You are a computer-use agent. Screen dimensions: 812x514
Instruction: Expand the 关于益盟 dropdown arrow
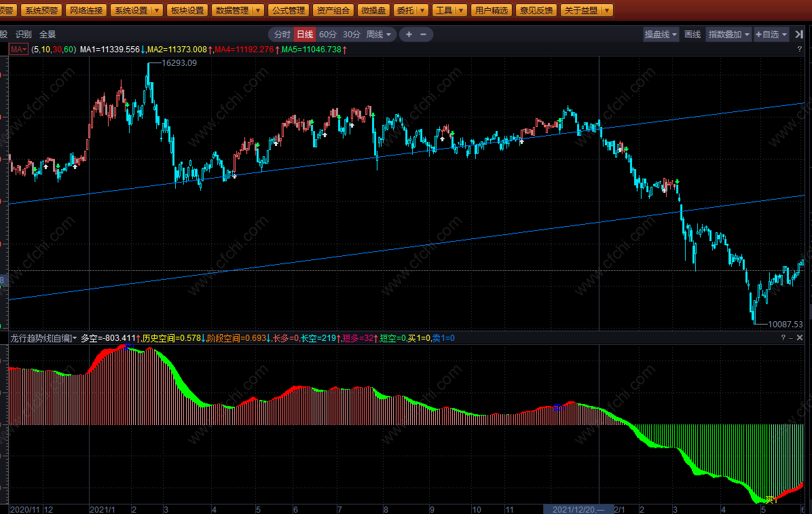tap(608, 10)
